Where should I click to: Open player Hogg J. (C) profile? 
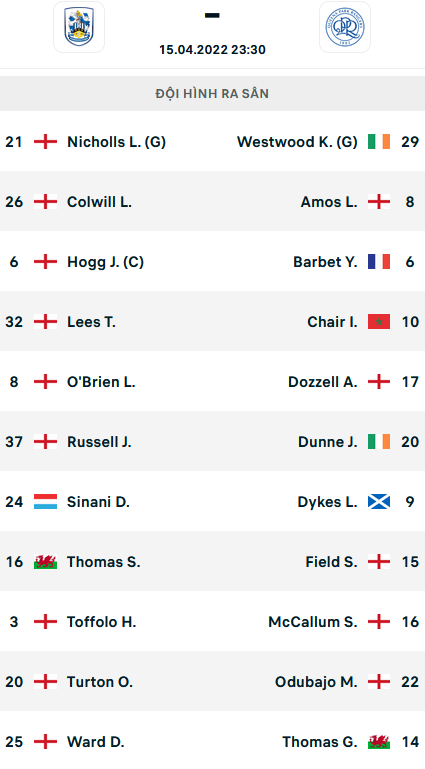click(105, 262)
